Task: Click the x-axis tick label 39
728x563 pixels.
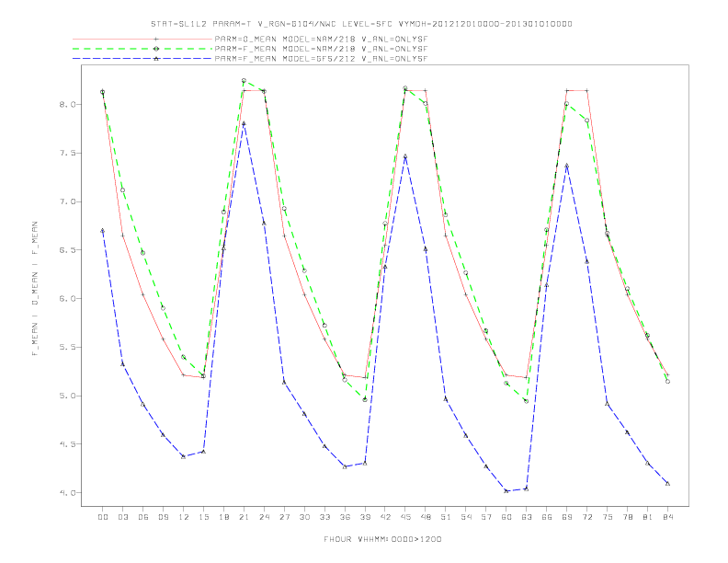Action: pyautogui.click(x=365, y=517)
